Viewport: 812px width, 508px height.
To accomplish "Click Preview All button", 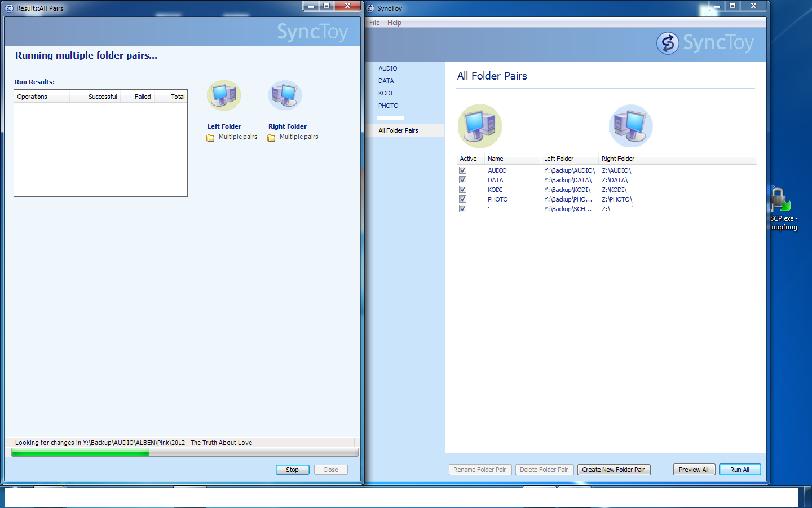I will pos(694,470).
